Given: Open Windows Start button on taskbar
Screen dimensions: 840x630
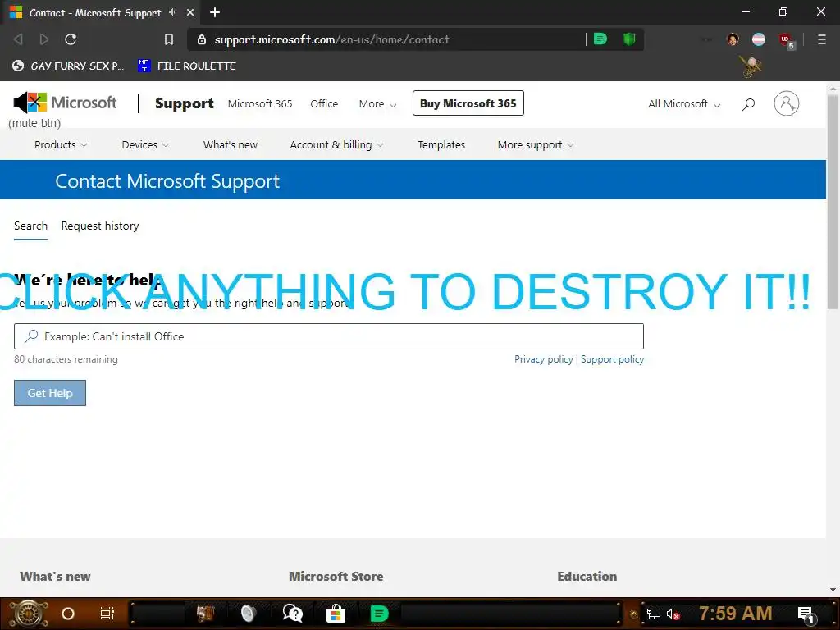Looking at the screenshot, I should (28, 614).
